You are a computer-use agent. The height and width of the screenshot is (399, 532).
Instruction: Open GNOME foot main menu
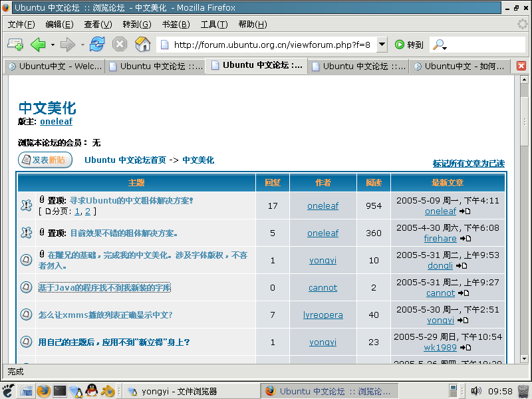(x=7, y=391)
